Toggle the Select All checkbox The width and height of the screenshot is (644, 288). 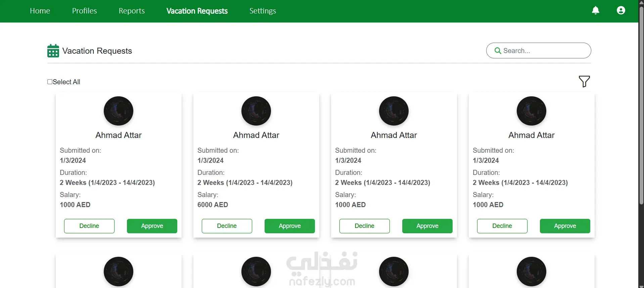pyautogui.click(x=50, y=82)
